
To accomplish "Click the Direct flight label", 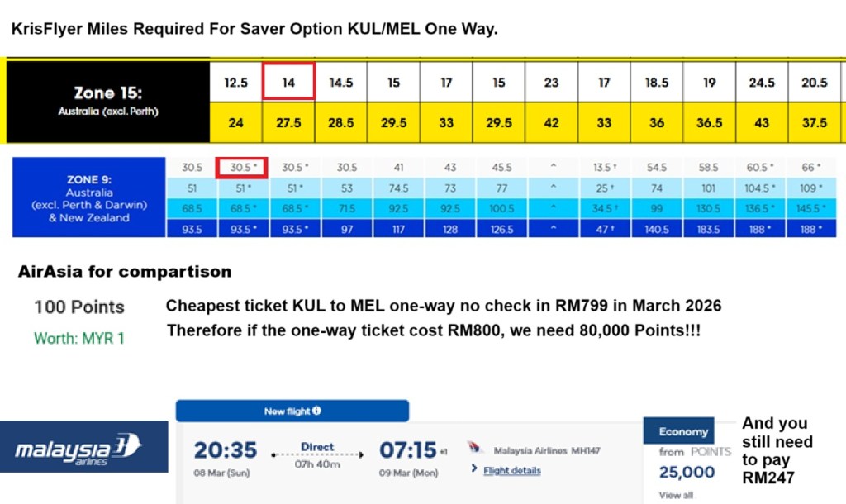I will coord(317,447).
